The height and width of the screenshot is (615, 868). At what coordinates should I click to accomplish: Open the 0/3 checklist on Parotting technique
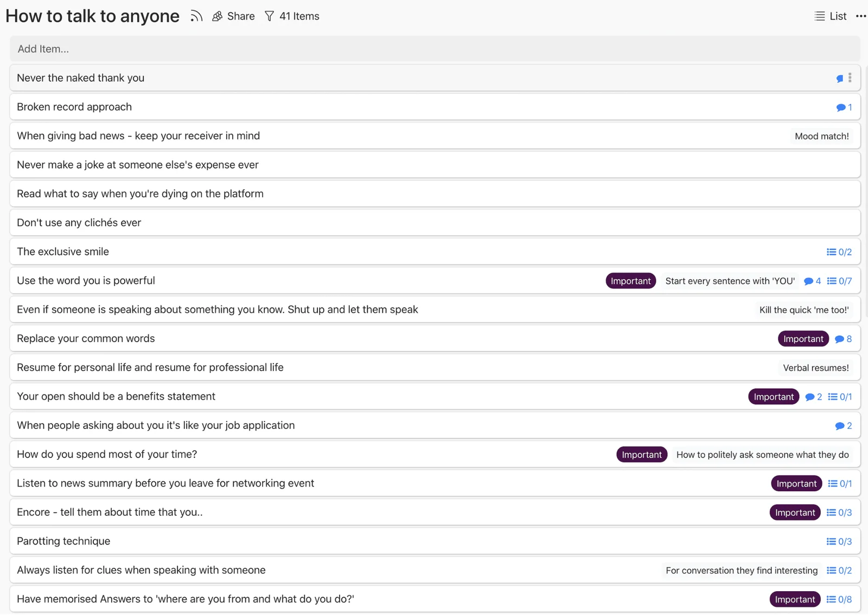[x=839, y=542]
